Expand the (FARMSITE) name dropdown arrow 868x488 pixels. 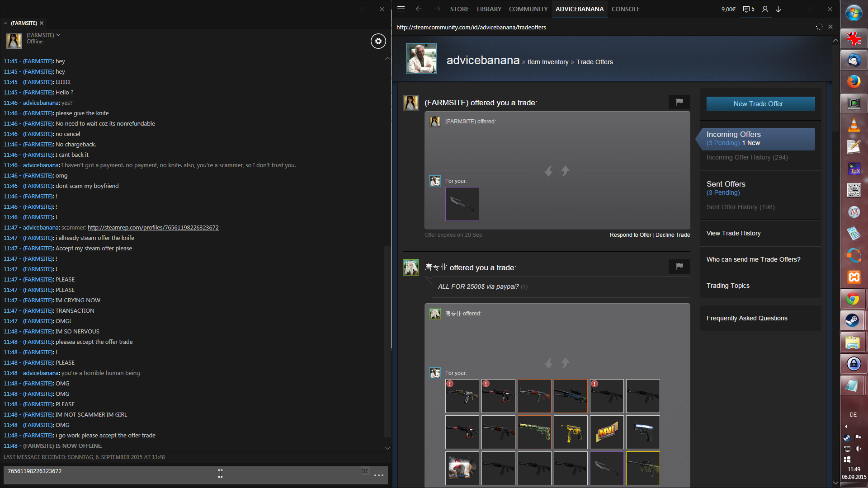pos(58,35)
